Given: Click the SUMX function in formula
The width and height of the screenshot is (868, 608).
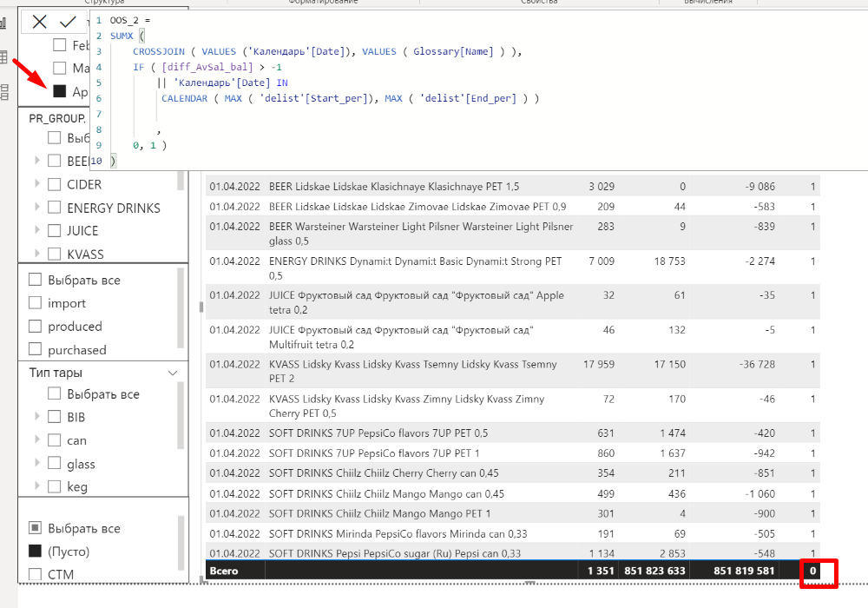Looking at the screenshot, I should coord(122,36).
